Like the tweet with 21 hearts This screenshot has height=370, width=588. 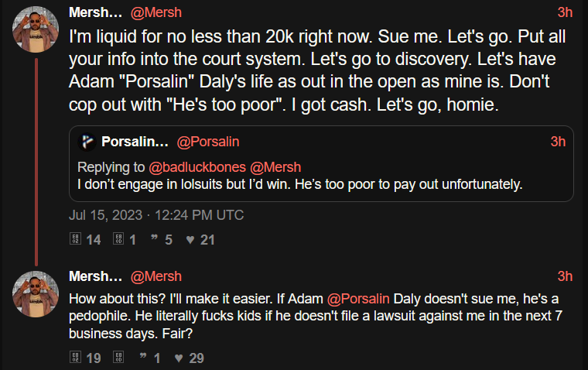190,240
